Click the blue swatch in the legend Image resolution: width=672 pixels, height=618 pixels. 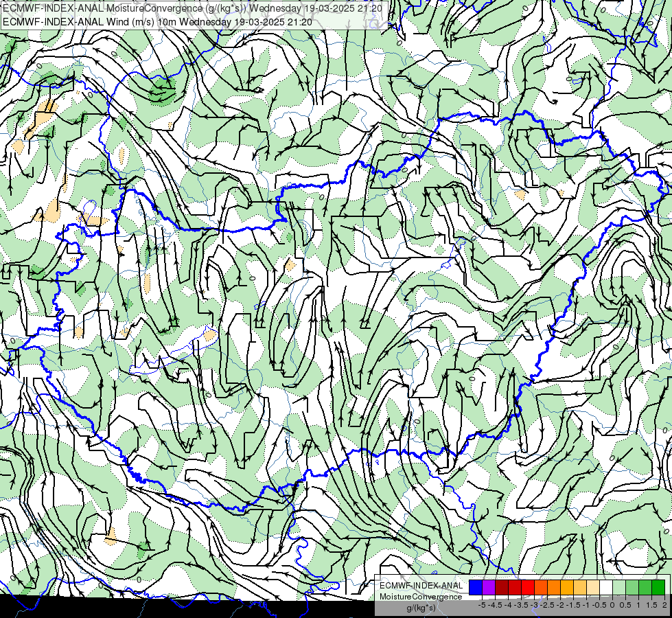tap(476, 588)
